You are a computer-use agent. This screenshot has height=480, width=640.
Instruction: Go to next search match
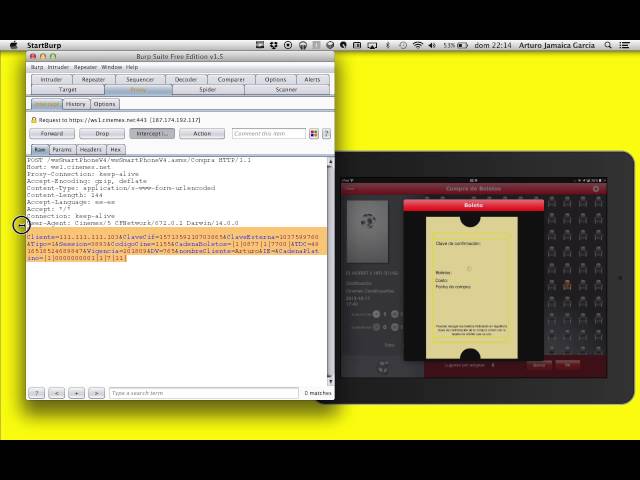tap(96, 393)
